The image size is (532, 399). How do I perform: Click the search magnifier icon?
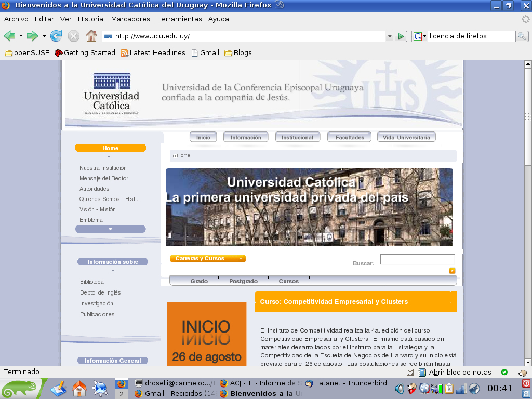522,36
